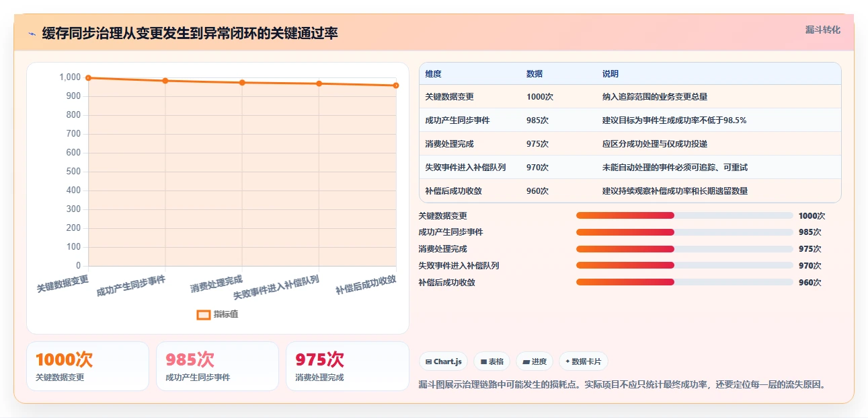
Task: Select the 失败事件进入补偿队列 cell in the table
Action: (x=465, y=168)
